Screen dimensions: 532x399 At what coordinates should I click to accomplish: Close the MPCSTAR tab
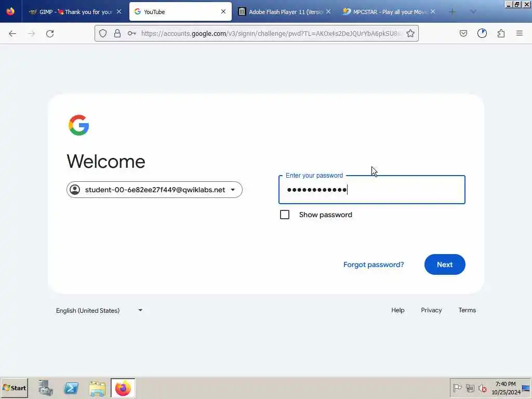coord(433,11)
